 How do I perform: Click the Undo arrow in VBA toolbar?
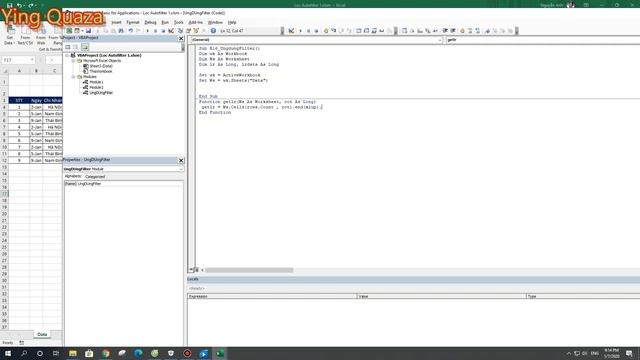point(131,31)
